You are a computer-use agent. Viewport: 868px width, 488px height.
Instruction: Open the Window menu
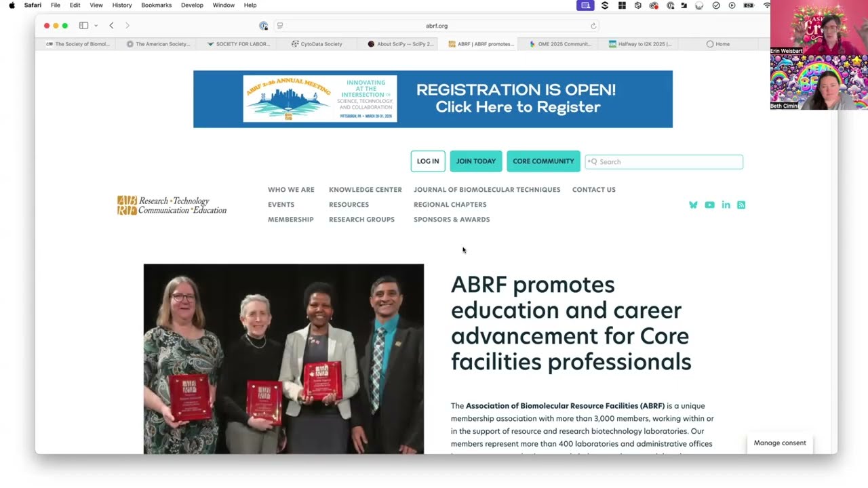223,5
